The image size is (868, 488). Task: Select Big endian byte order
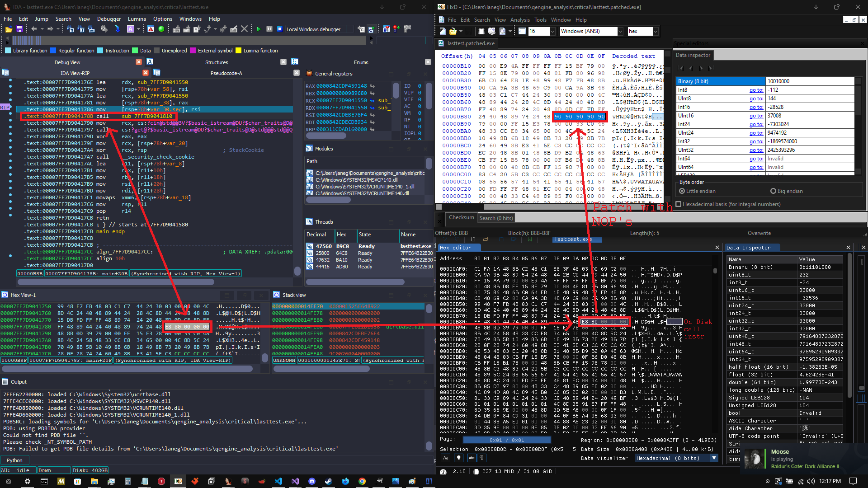click(773, 191)
